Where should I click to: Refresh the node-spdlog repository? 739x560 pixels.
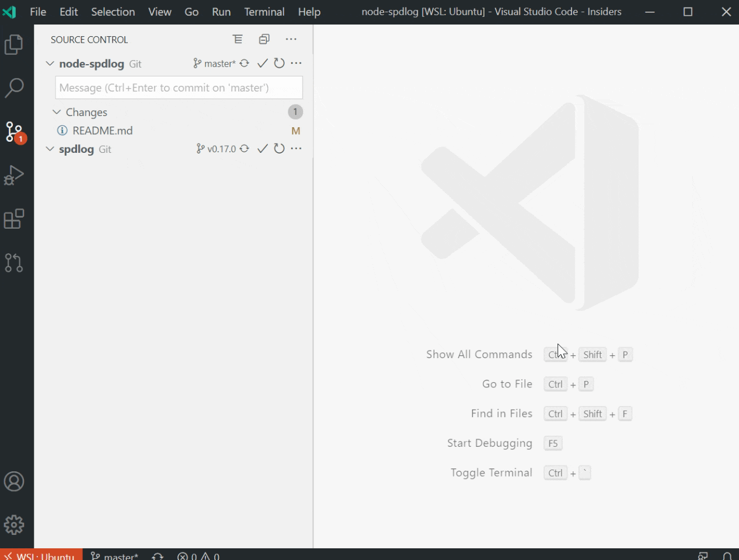pyautogui.click(x=279, y=63)
